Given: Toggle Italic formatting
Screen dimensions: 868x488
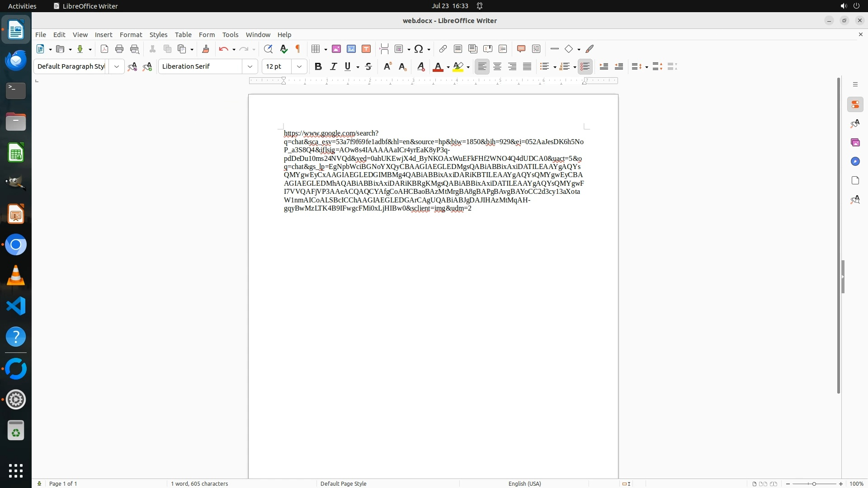Looking at the screenshot, I should point(333,66).
